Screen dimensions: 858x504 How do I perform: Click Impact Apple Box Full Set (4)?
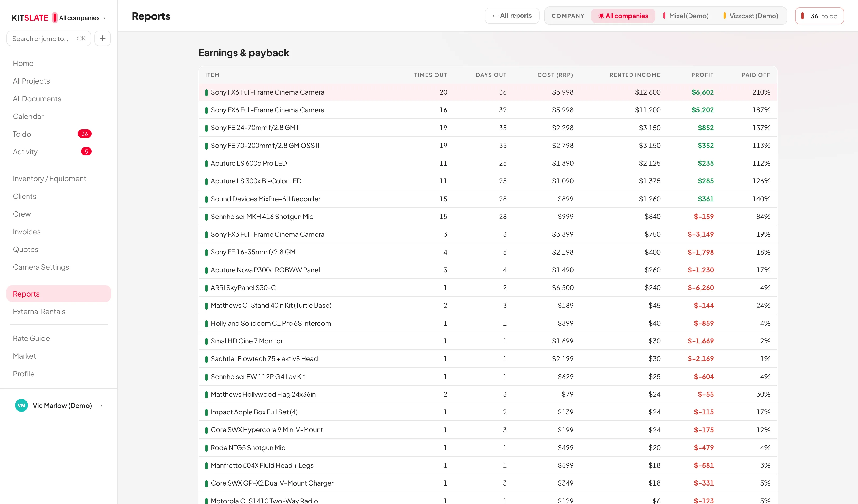[x=254, y=412]
